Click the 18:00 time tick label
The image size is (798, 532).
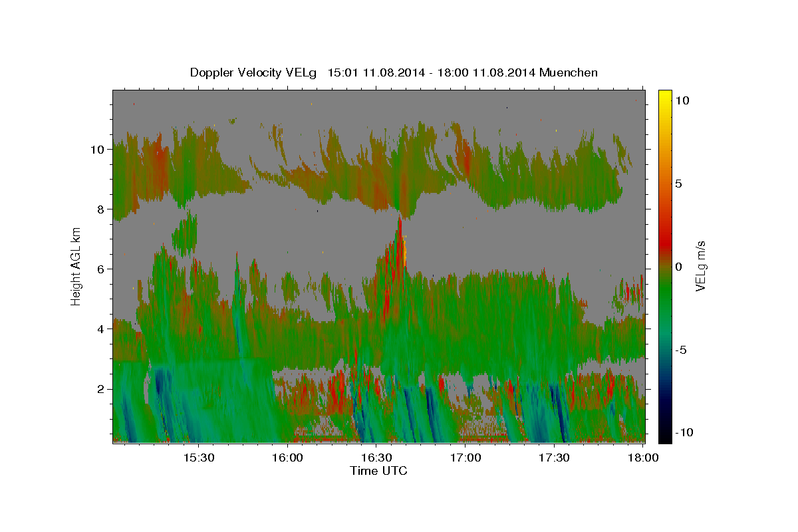point(643,458)
